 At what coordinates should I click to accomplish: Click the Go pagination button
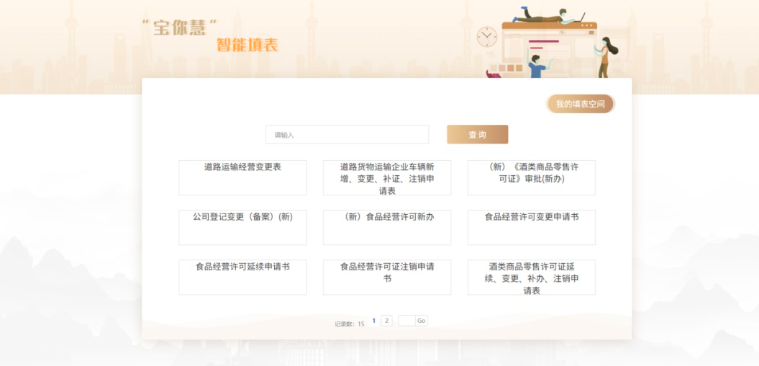point(421,320)
